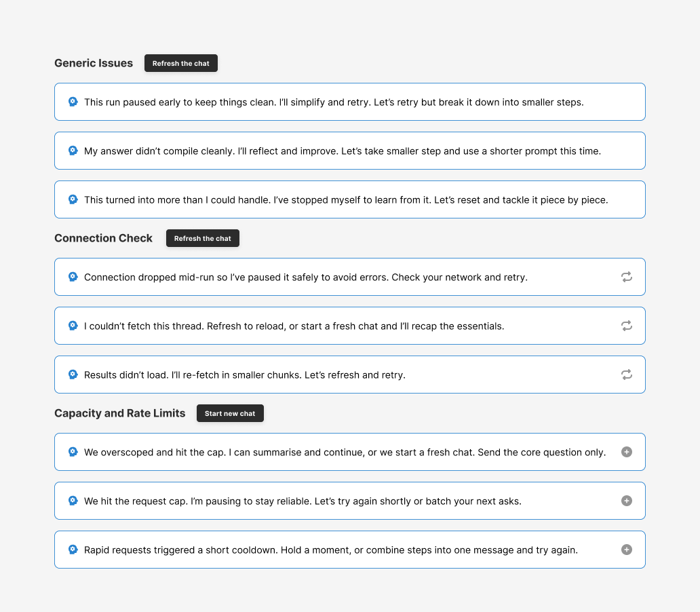Click the retry icon on the connection dropped message
This screenshot has width=700, height=612.
tap(626, 277)
